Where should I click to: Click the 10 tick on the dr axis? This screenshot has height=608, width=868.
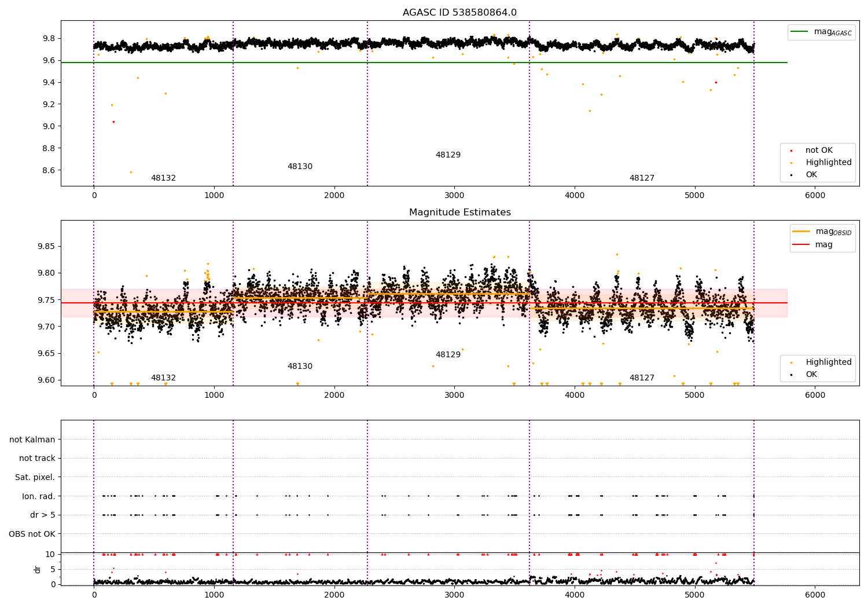tap(50, 554)
